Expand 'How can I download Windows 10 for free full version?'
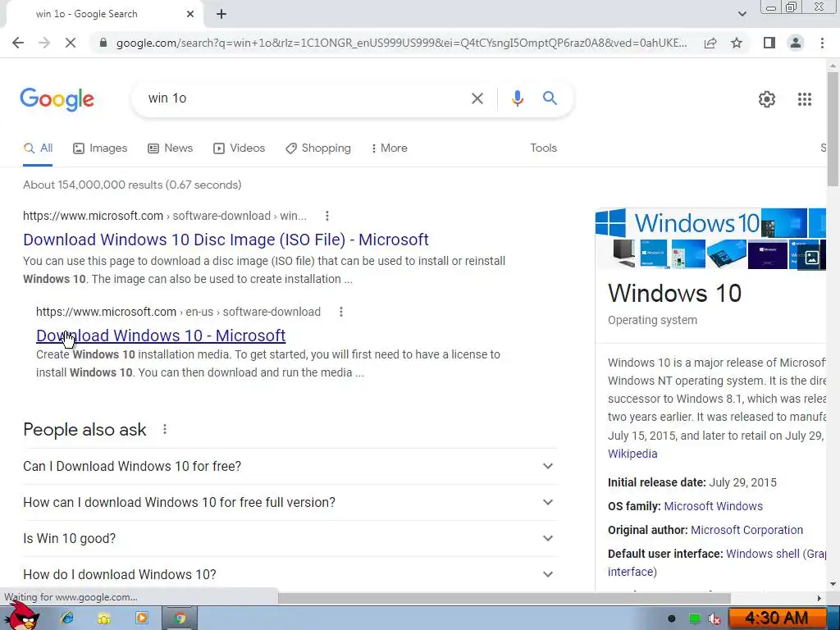The height and width of the screenshot is (630, 840). pos(290,503)
